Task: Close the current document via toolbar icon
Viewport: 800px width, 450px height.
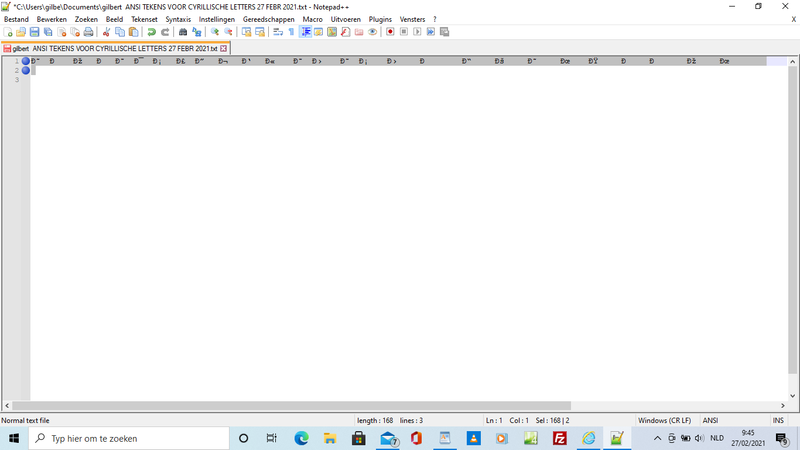Action: pos(62,32)
